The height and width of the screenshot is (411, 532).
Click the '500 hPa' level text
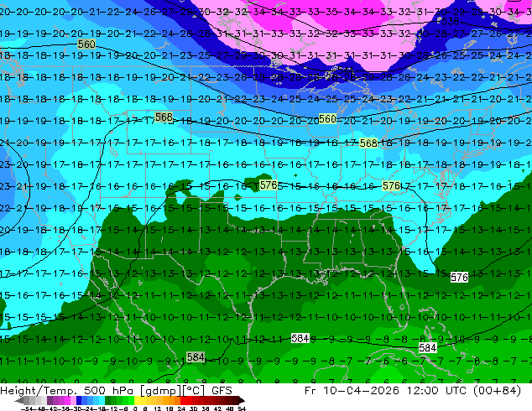click(x=108, y=391)
